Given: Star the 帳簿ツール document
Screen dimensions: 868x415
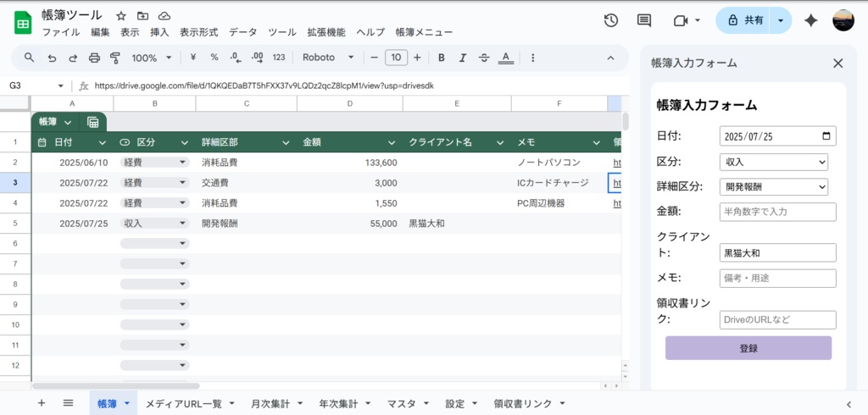Looking at the screenshot, I should tap(121, 16).
